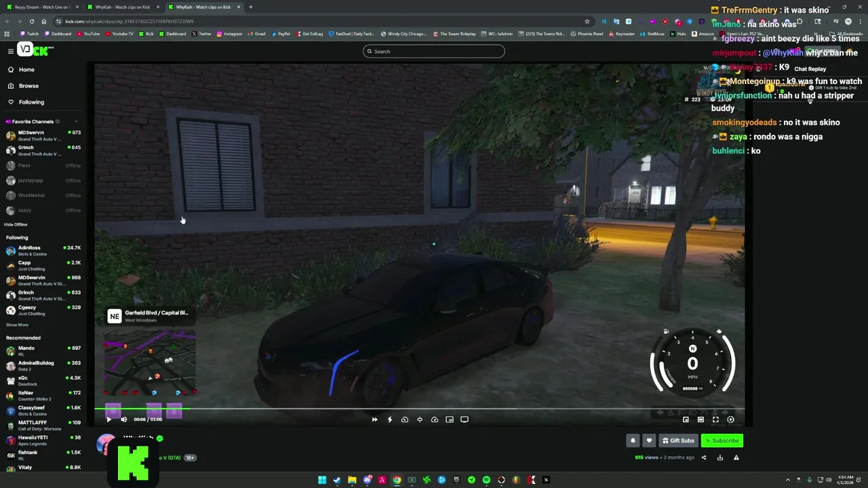
Task: Open Gmail bookmark
Action: click(256, 34)
